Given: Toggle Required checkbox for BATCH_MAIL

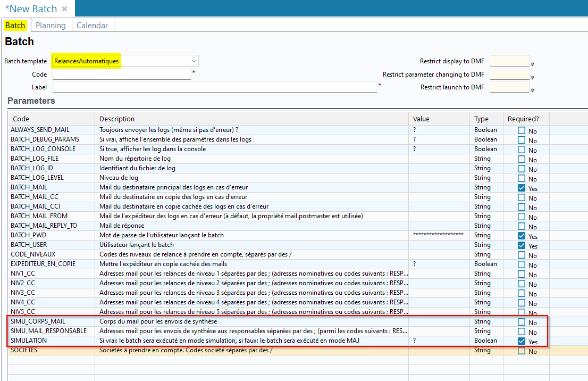Looking at the screenshot, I should pos(522,188).
